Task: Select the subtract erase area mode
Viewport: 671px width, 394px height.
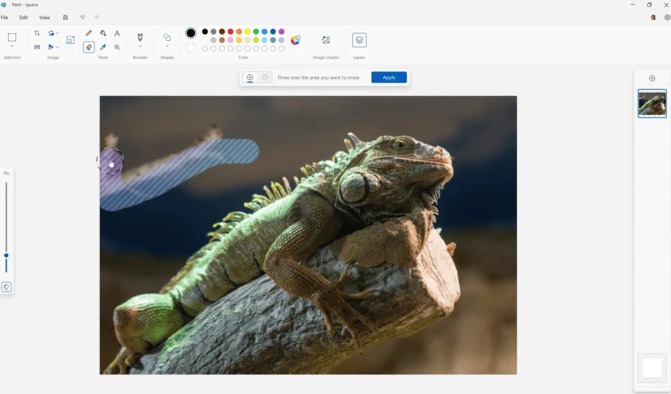Action: pos(265,77)
